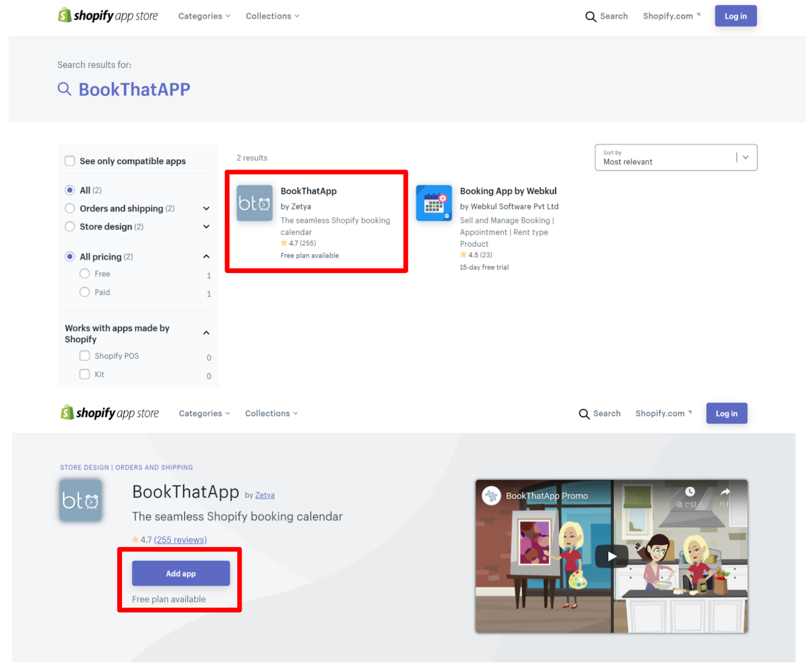Select the Paid pricing radio
Image resolution: width=807 pixels, height=672 pixels.
tap(85, 292)
